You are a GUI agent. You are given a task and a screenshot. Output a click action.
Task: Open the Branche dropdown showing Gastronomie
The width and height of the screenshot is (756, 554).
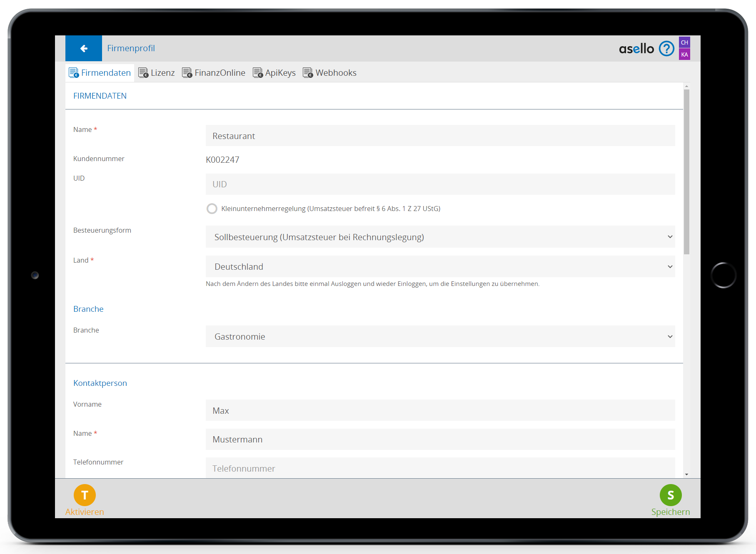click(x=440, y=336)
